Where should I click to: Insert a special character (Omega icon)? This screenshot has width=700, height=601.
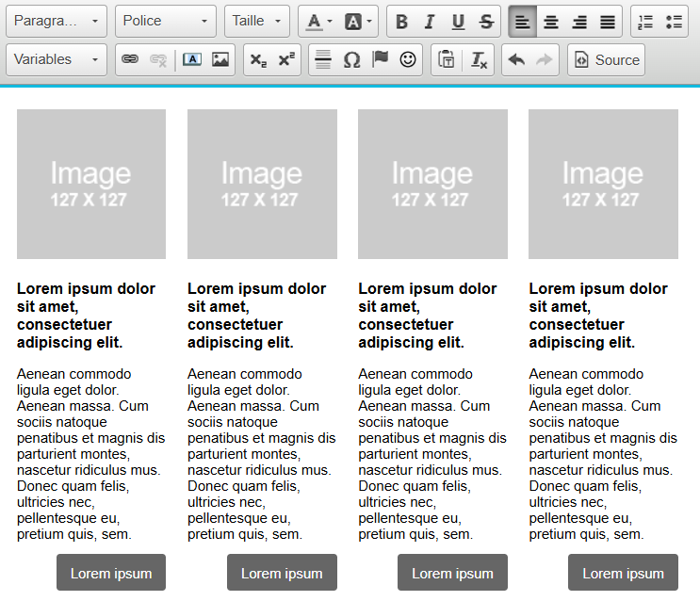coord(351,59)
